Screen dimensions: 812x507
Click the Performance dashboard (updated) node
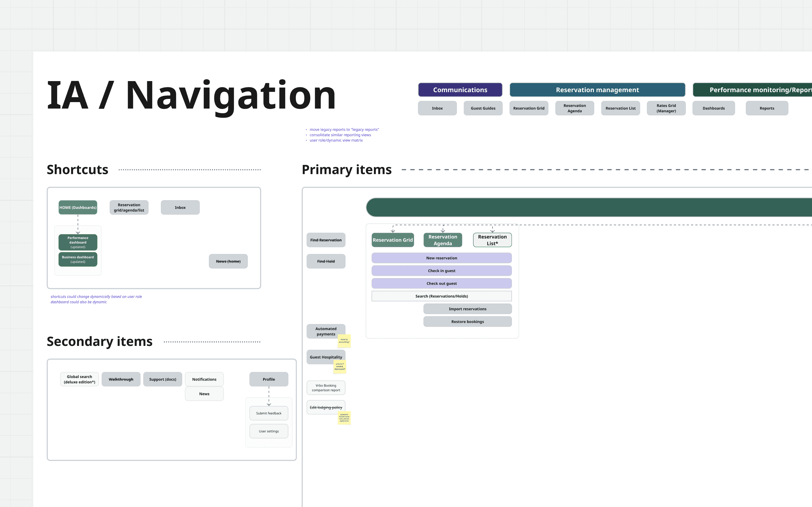pos(78,242)
